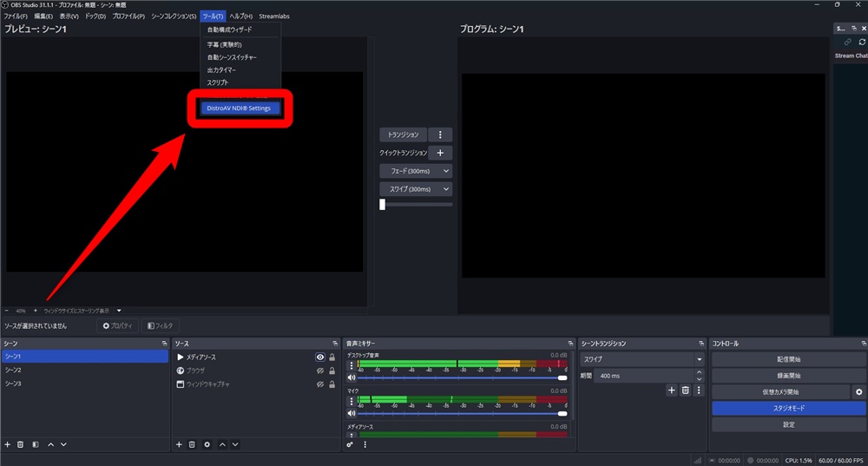
Task: Move scene down using the シーン panel arrow
Action: click(63, 444)
